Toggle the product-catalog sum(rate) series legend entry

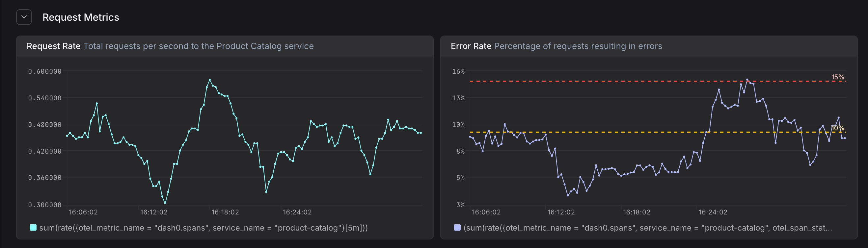[x=203, y=228]
